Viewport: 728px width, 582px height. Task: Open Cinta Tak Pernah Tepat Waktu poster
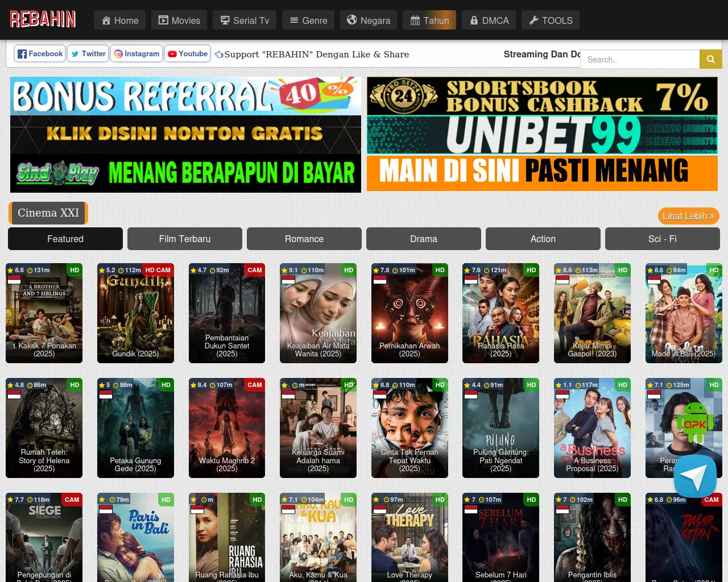409,428
